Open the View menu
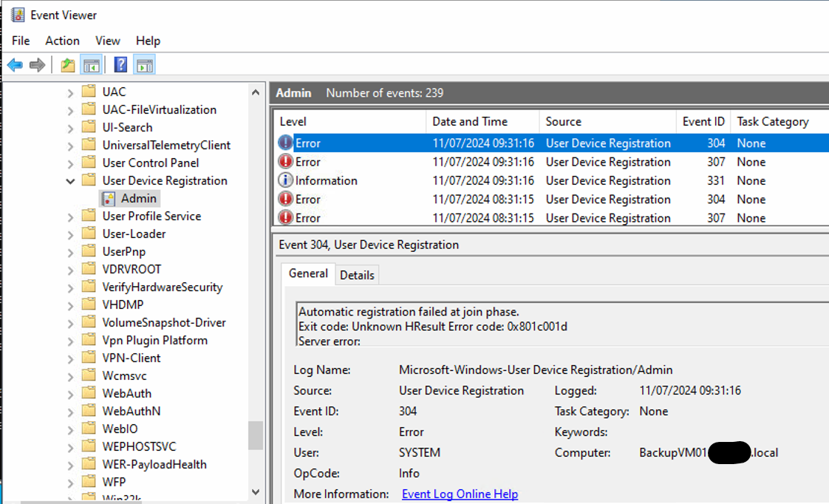This screenshot has height=504, width=829. 108,41
